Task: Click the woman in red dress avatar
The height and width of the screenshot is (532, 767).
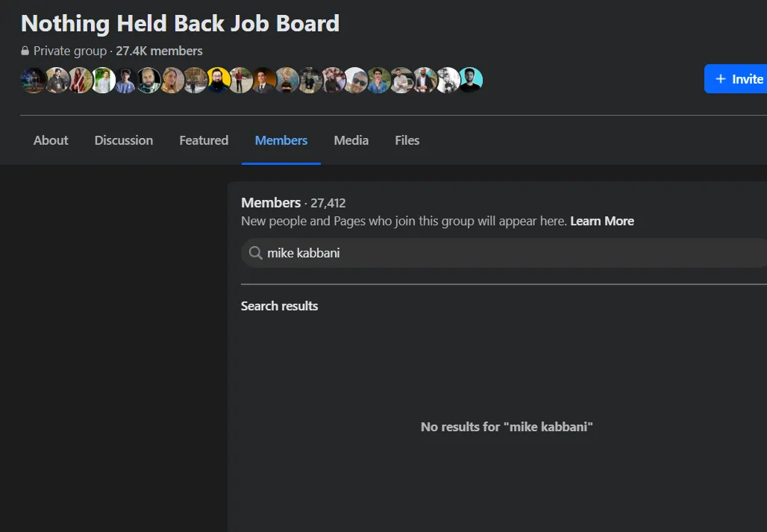Action: tap(80, 80)
